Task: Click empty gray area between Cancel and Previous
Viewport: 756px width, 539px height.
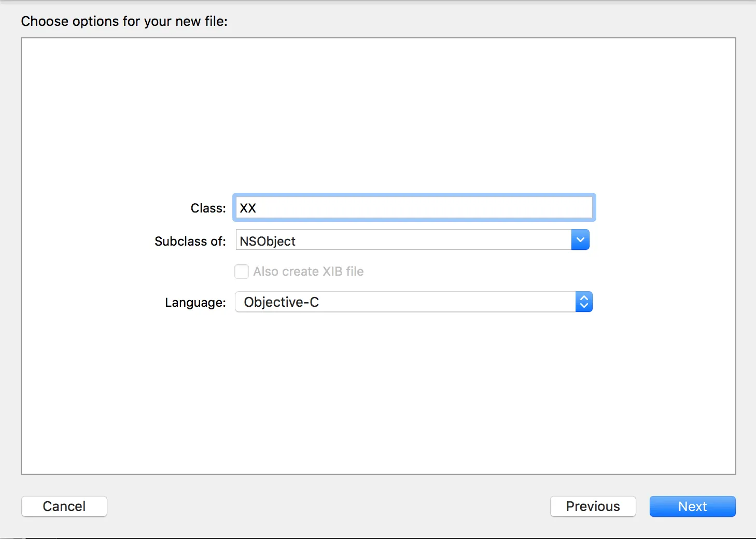Action: [327, 506]
